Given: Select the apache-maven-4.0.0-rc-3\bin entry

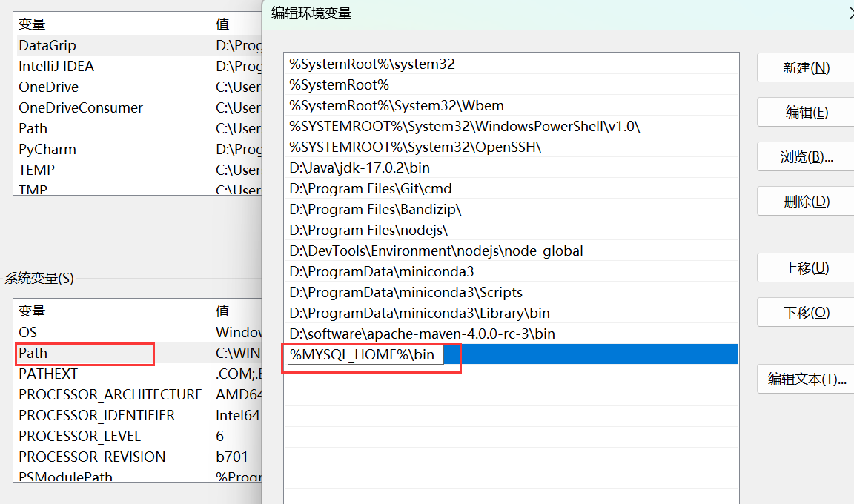Looking at the screenshot, I should point(511,334).
